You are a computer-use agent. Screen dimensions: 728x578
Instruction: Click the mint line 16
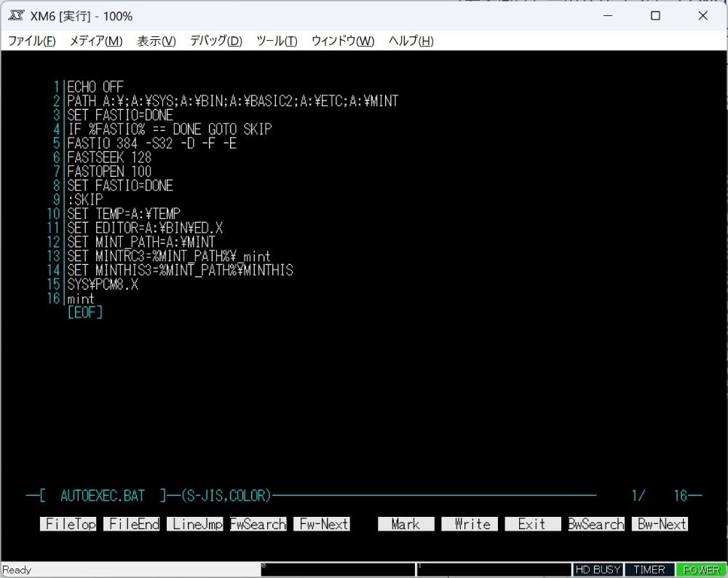(x=81, y=298)
